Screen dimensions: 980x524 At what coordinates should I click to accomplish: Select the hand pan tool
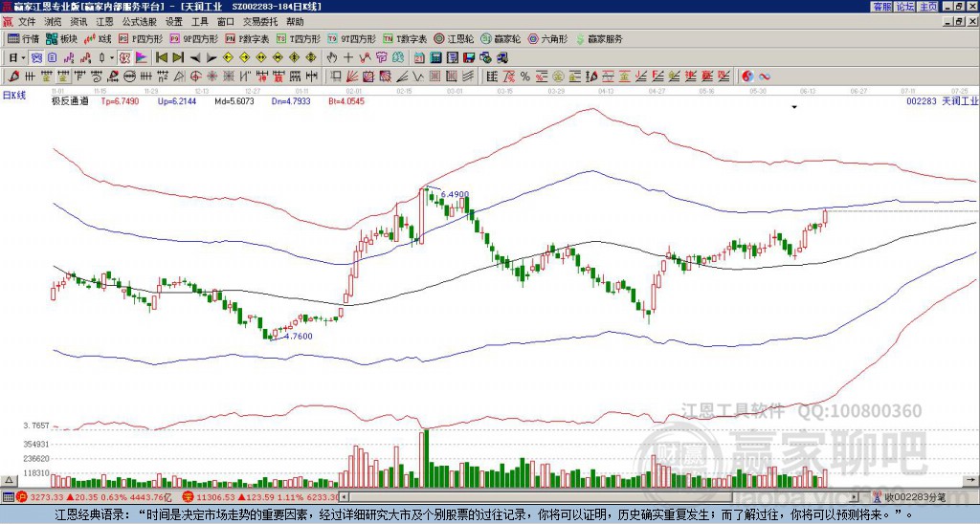click(331, 58)
